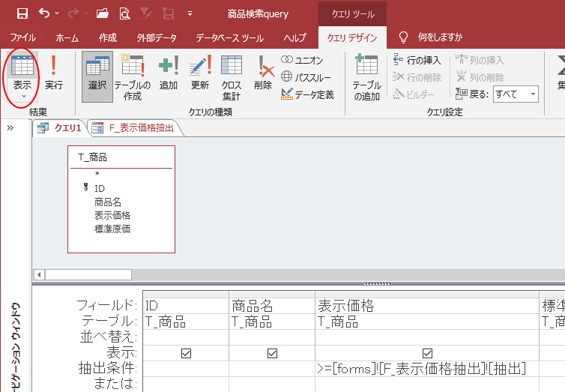Click the 並べ替え sort cell under 表示価格
This screenshot has width=565, height=392.
[427, 337]
